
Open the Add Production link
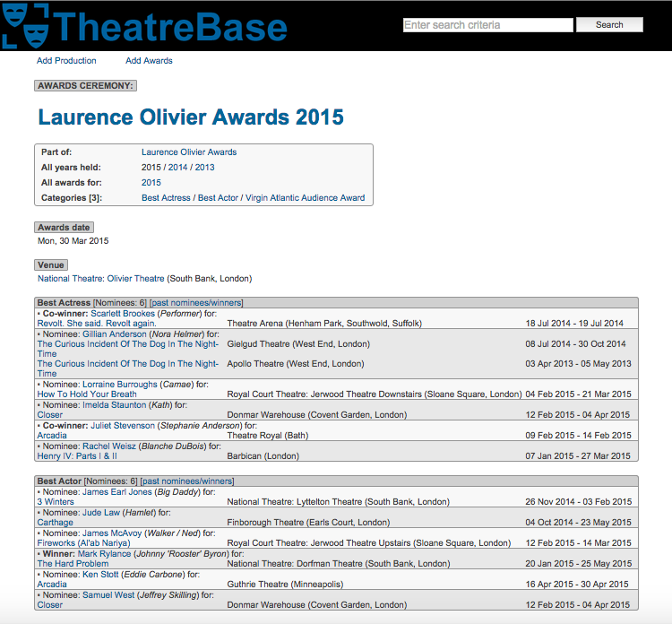point(66,60)
